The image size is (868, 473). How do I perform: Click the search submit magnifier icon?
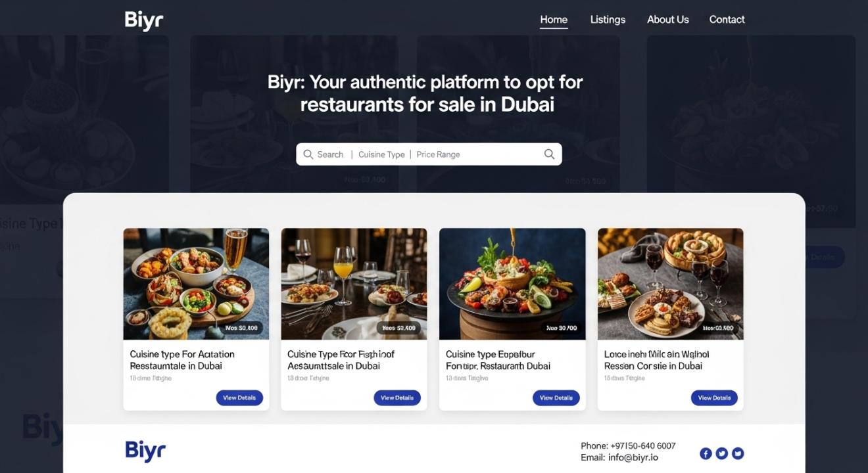[549, 154]
